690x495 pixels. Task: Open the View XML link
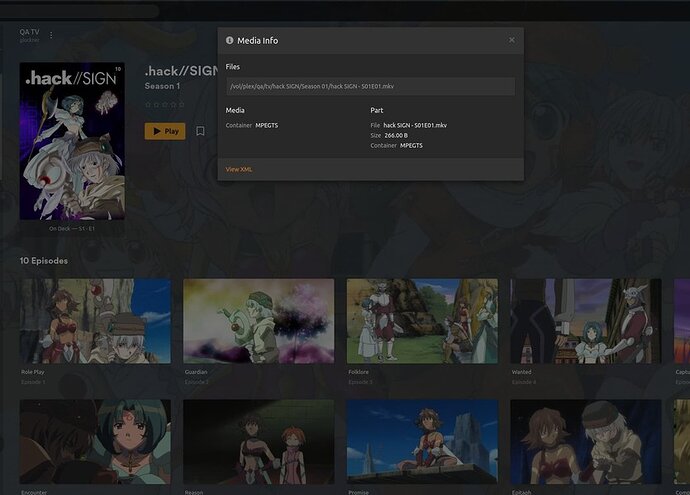[239, 169]
